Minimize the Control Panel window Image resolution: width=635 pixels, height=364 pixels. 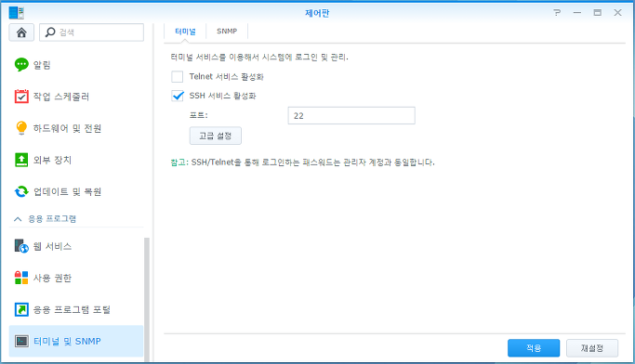[577, 13]
